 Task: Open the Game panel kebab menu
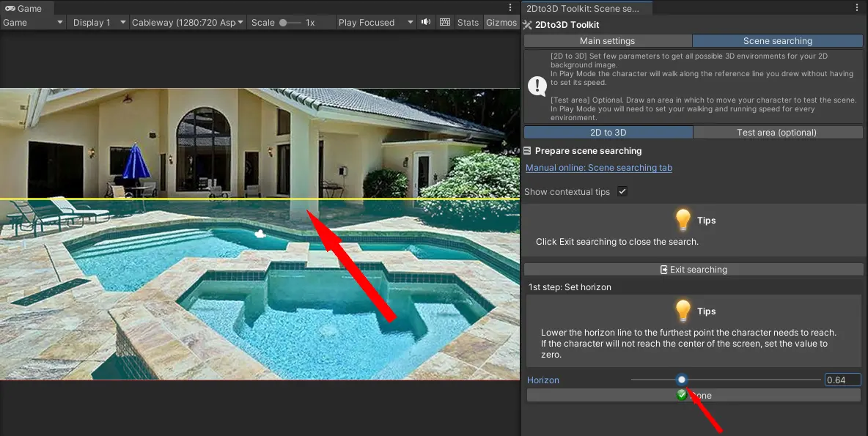[511, 8]
